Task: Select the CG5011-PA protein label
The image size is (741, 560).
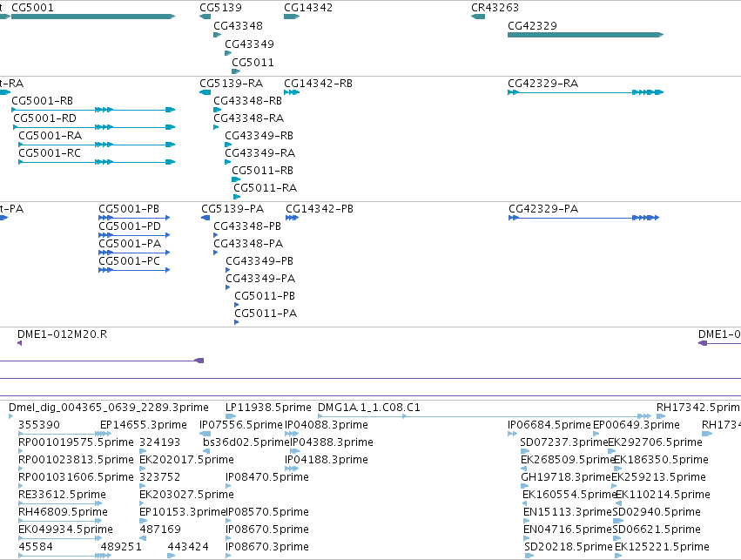Action: 266,314
